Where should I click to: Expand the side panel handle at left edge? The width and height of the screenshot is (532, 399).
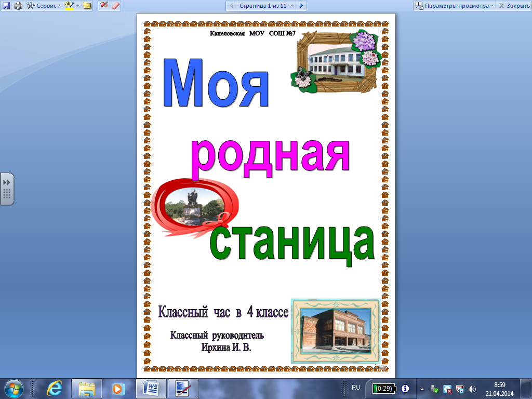point(7,189)
